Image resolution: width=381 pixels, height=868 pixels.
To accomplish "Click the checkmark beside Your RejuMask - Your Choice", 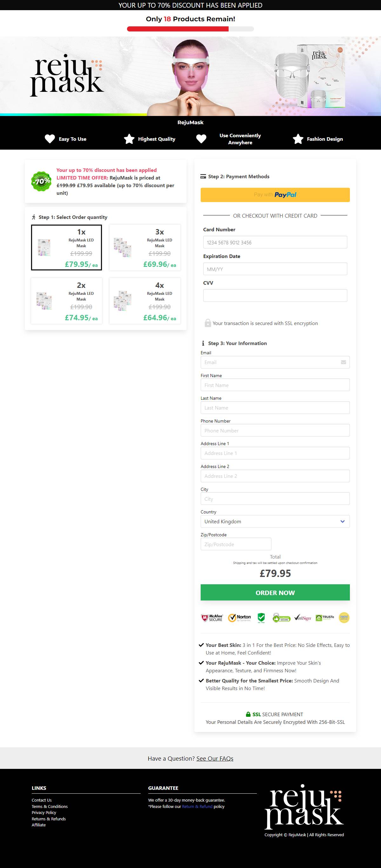I will tap(201, 663).
